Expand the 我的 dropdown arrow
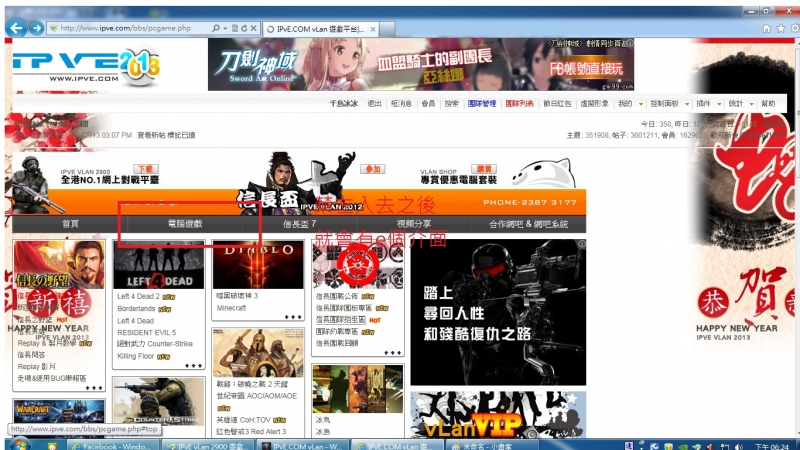The image size is (800, 450). 641,104
